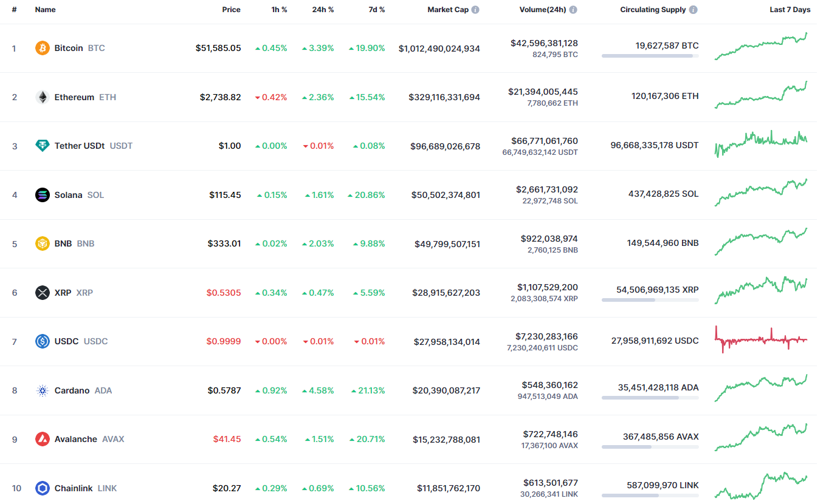The height and width of the screenshot is (504, 826).
Task: Open XRP 7-day sparkline chart
Action: (761, 290)
